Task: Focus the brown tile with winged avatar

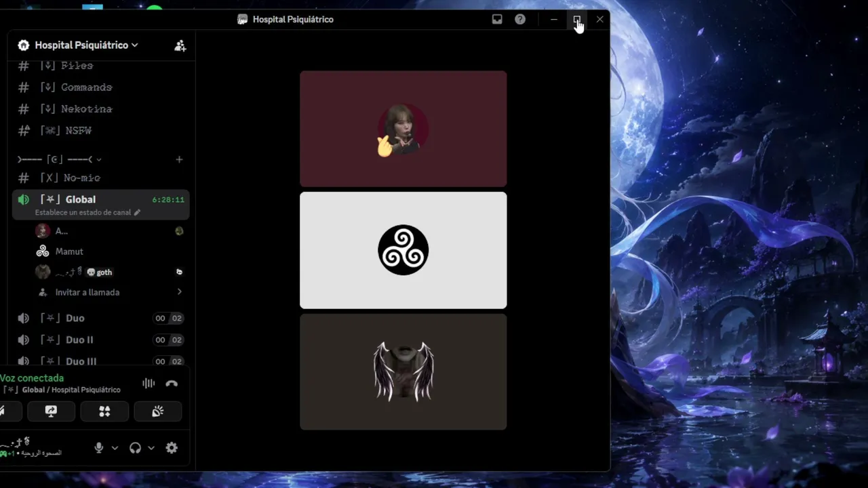Action: pyautogui.click(x=403, y=371)
